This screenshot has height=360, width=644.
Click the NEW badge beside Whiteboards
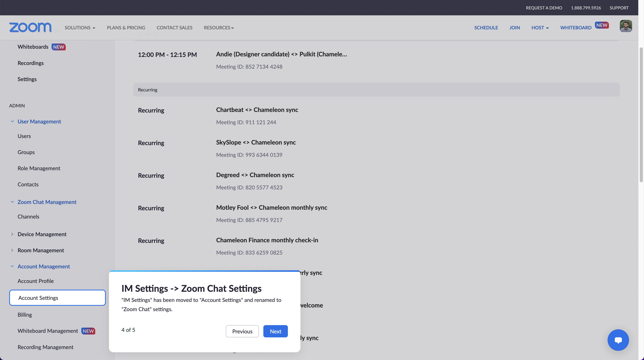point(58,47)
